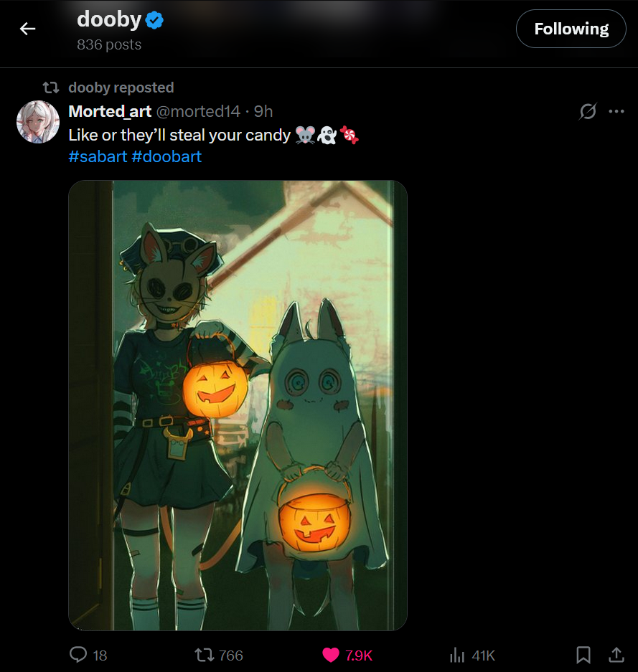Bookmark this post
The image size is (638, 672).
pyautogui.click(x=583, y=655)
